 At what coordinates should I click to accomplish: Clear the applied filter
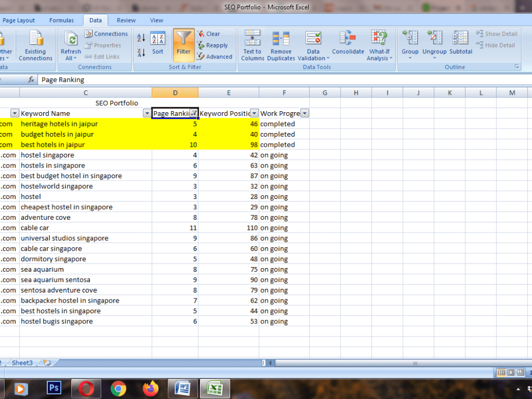209,34
